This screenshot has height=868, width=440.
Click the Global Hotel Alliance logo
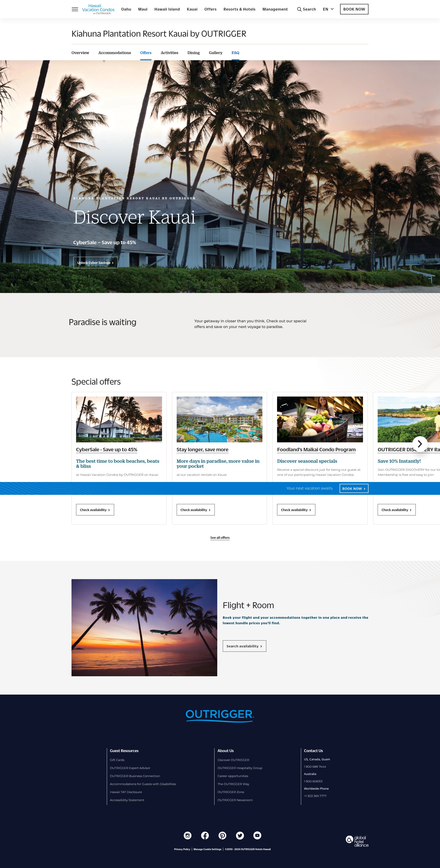tap(357, 841)
